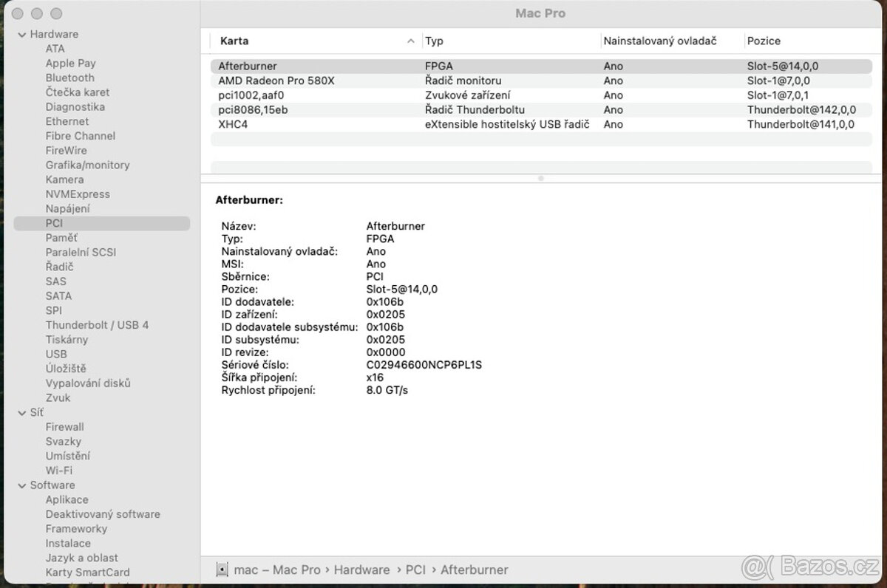The width and height of the screenshot is (887, 588).
Task: Open the Napájení hardware category
Action: 67,208
